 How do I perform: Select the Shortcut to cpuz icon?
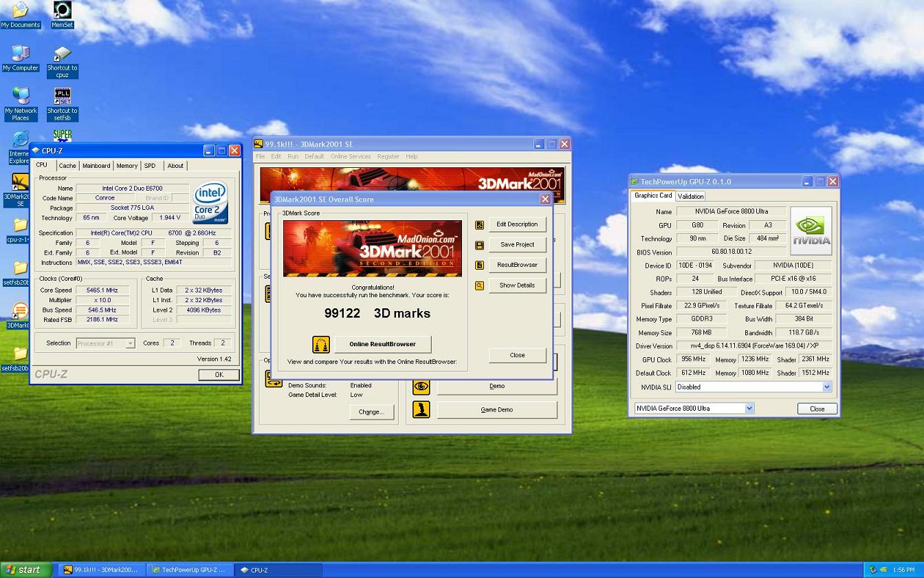(62, 62)
